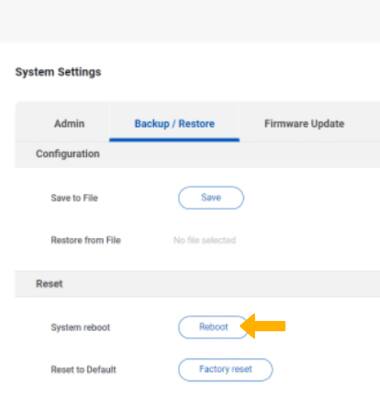The width and height of the screenshot is (380, 400).
Task: Click the System reboot label
Action: [80, 327]
